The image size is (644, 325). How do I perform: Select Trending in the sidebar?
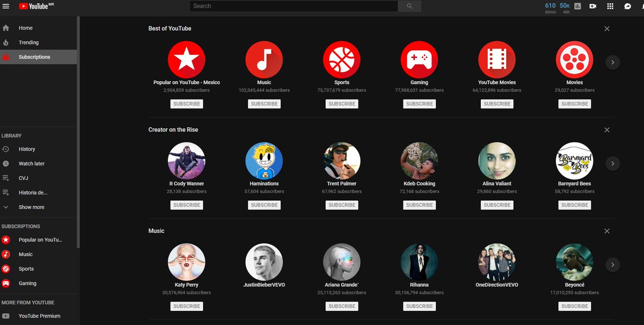tap(39, 42)
